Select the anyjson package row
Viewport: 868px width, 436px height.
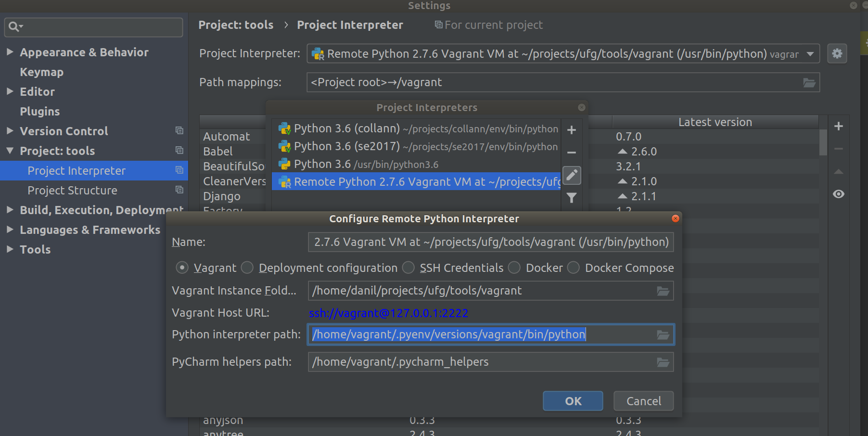[509, 420]
